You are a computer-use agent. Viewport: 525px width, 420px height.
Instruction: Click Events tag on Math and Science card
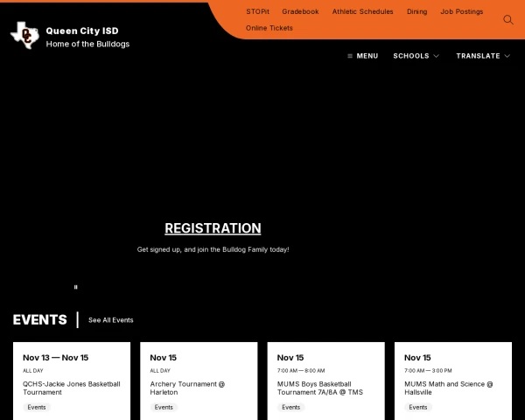click(418, 407)
